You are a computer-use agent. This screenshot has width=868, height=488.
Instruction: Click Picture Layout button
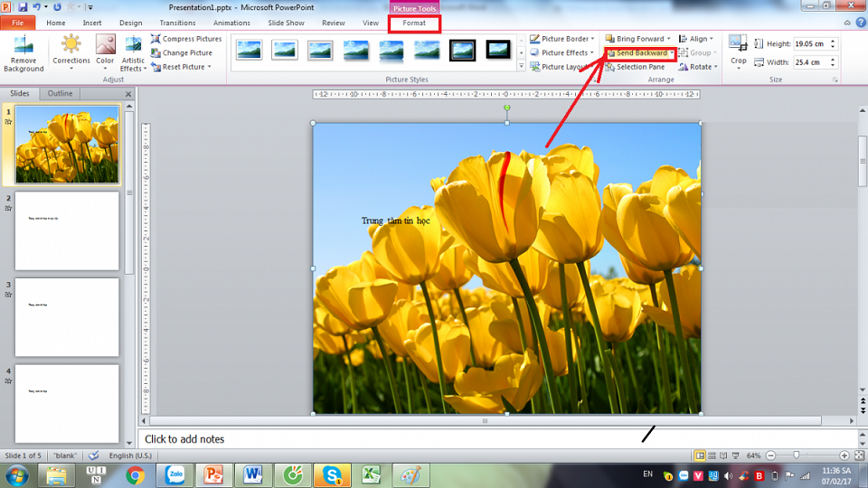tap(559, 67)
